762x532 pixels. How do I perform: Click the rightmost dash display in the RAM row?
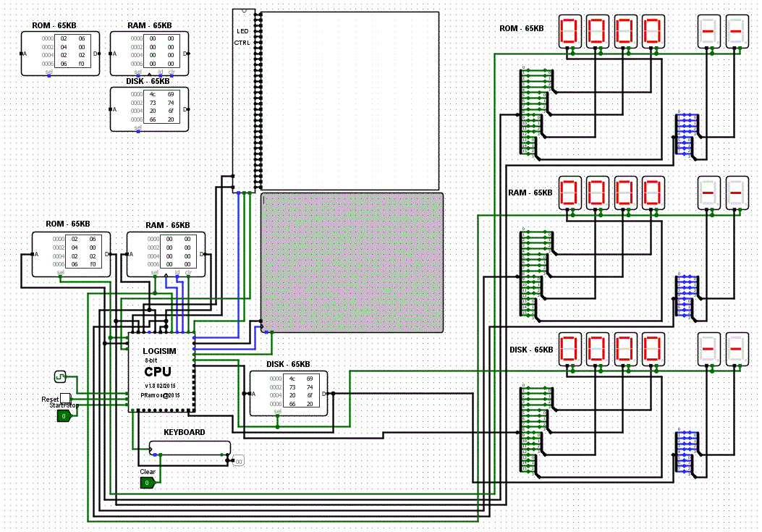pyautogui.click(x=737, y=193)
